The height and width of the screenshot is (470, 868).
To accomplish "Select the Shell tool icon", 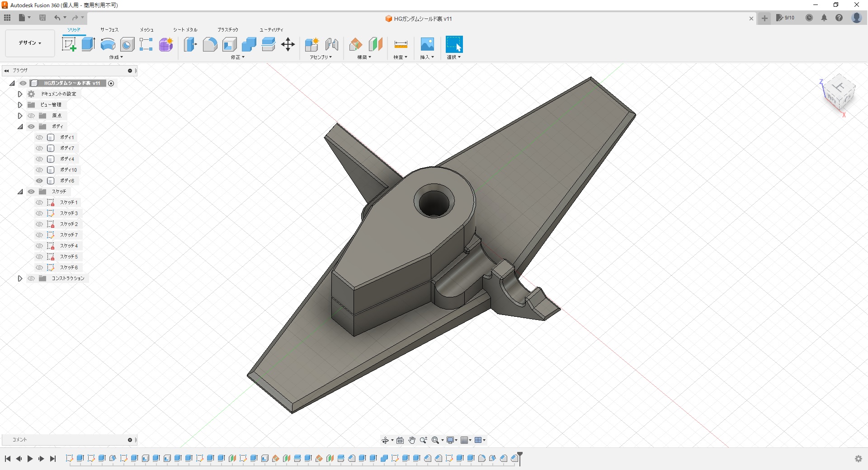I will 230,44.
